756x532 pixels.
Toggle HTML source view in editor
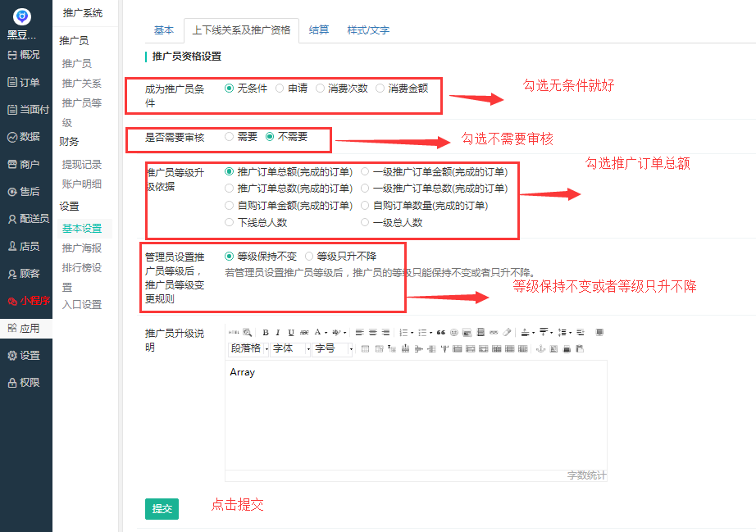(234, 333)
